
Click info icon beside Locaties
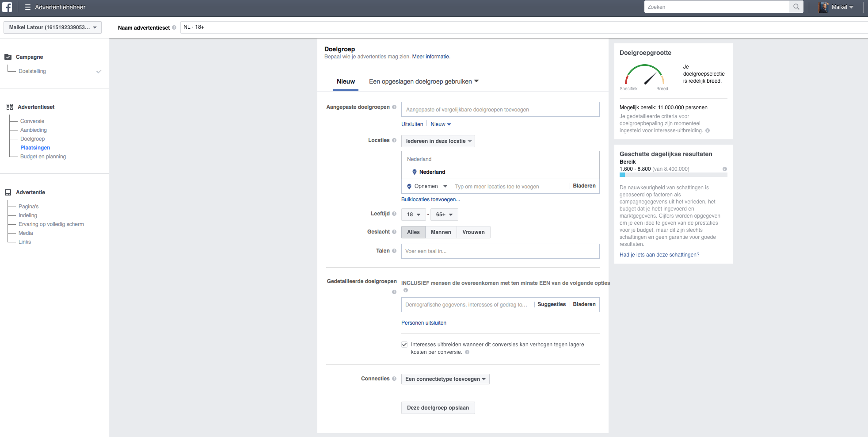tap(394, 140)
